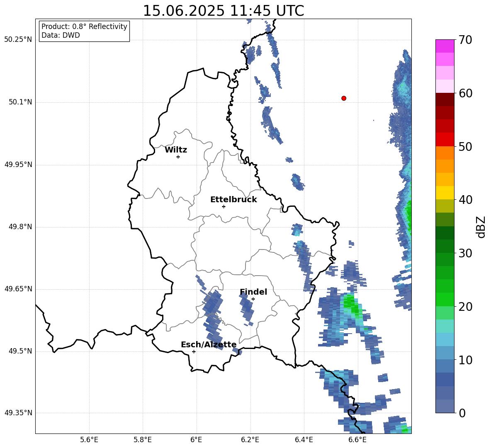This screenshot has width=491, height=448.
Task: Click the 5.8°E longitude label
Action: tap(143, 440)
